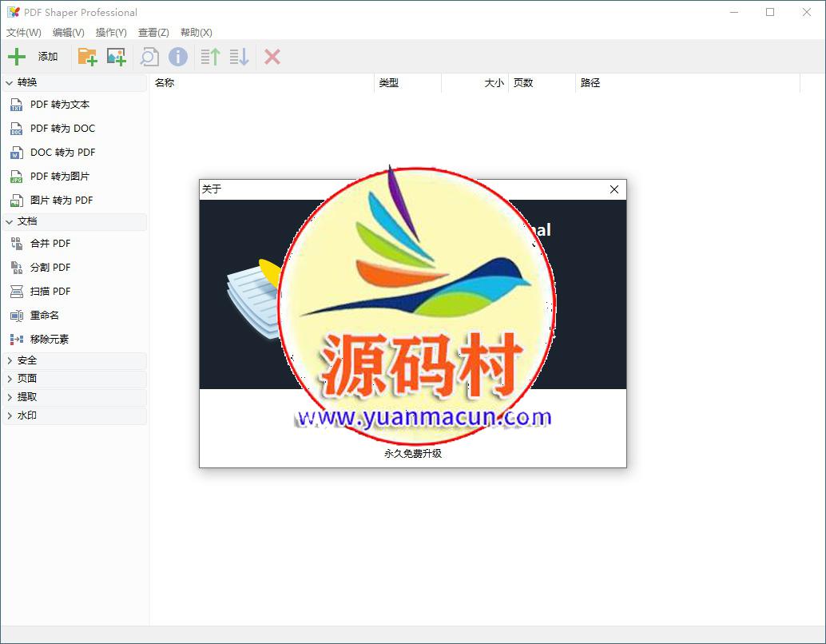Click the red X remove files icon
This screenshot has height=644, width=826.
click(x=271, y=56)
